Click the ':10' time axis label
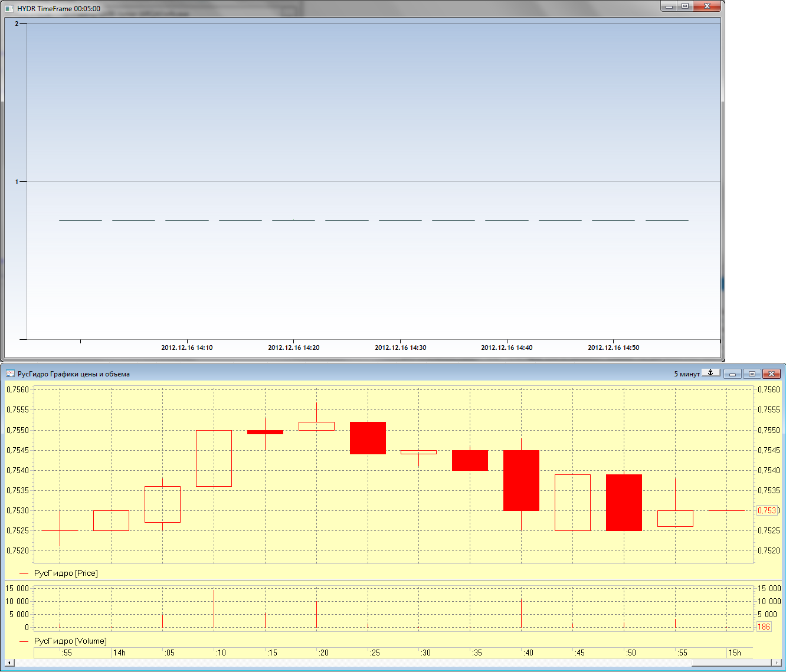This screenshot has width=786, height=672. pyautogui.click(x=221, y=653)
